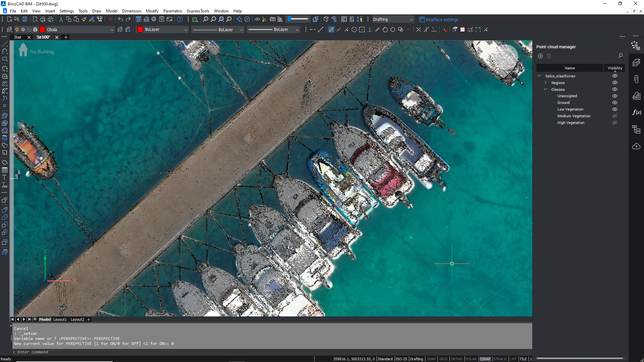Toggle visibility of Regions

point(615,83)
